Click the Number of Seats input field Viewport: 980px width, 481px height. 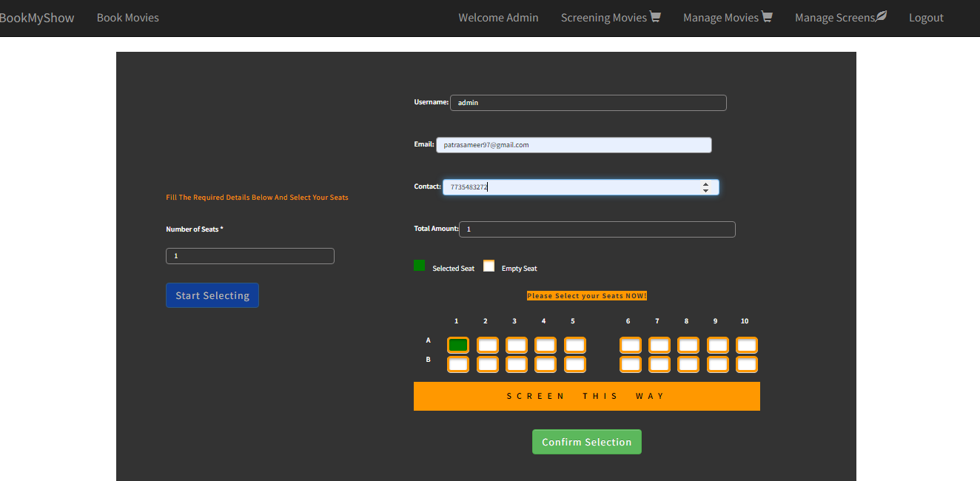[x=249, y=255]
